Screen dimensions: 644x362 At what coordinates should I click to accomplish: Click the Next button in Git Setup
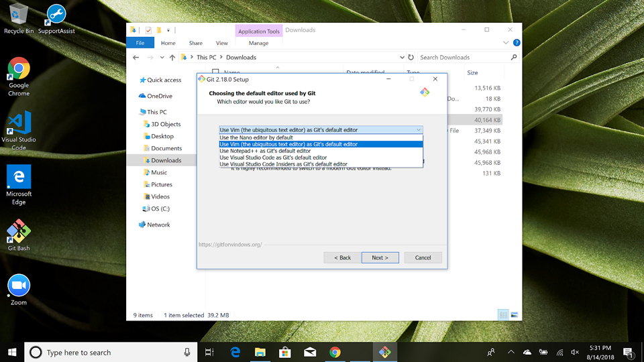[380, 257]
